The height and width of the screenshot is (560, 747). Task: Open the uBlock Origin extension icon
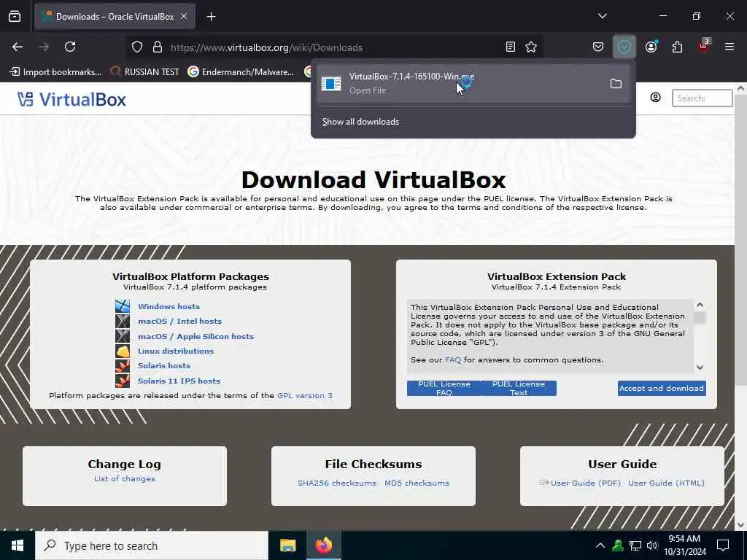(x=704, y=46)
